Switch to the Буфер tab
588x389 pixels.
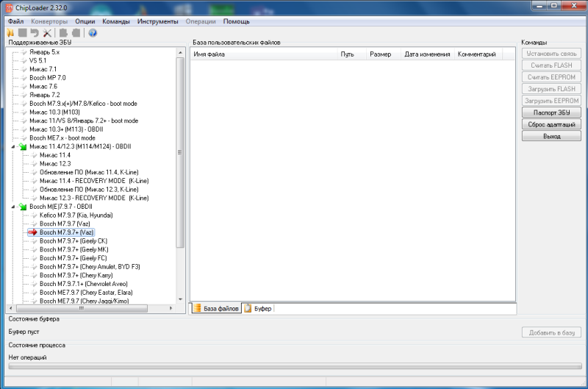[x=262, y=309]
